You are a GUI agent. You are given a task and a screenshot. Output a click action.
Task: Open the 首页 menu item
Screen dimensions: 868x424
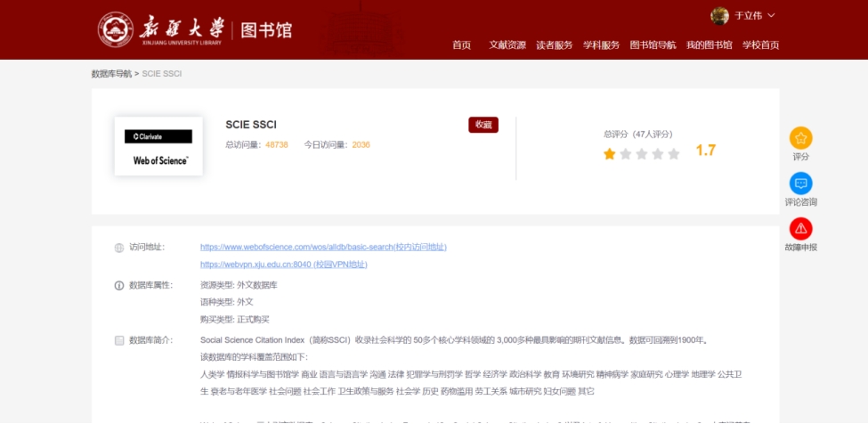coord(461,45)
